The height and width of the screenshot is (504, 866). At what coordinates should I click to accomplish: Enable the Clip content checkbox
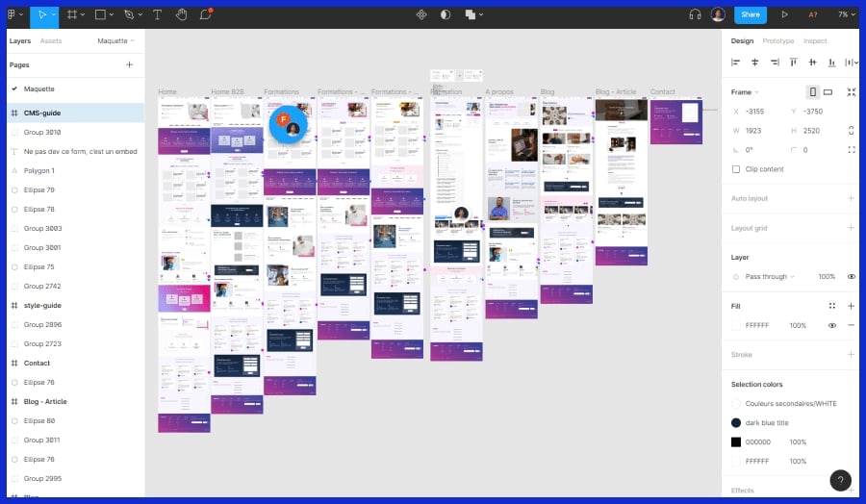736,169
